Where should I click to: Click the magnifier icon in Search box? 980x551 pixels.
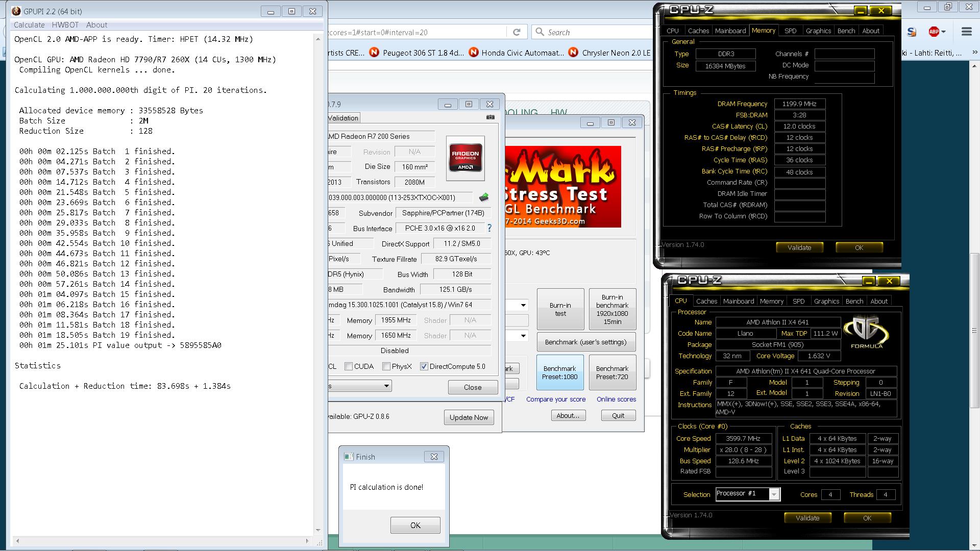click(540, 32)
